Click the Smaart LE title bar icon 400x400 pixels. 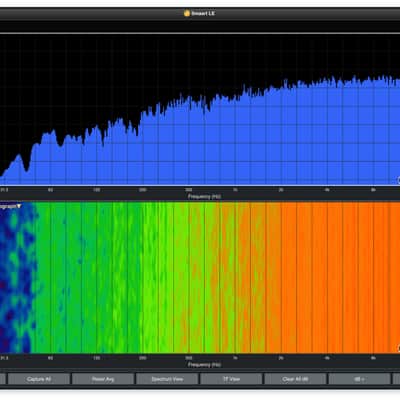[x=187, y=13]
